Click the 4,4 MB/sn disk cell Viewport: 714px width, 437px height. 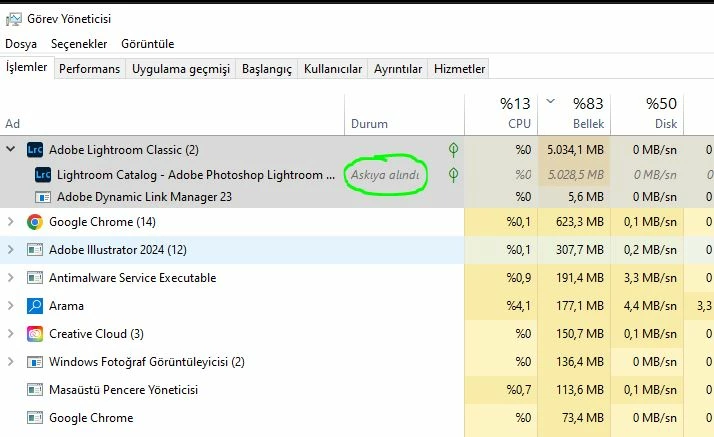tap(647, 306)
